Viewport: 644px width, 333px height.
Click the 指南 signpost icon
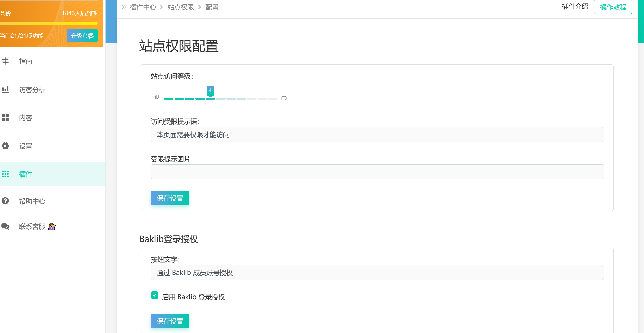[x=5, y=61]
